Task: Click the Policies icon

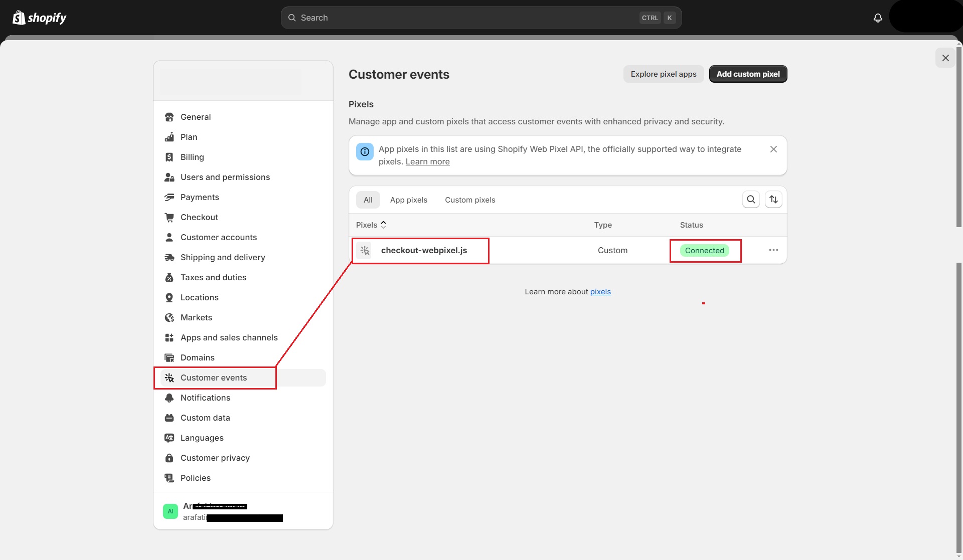Action: [x=170, y=478]
